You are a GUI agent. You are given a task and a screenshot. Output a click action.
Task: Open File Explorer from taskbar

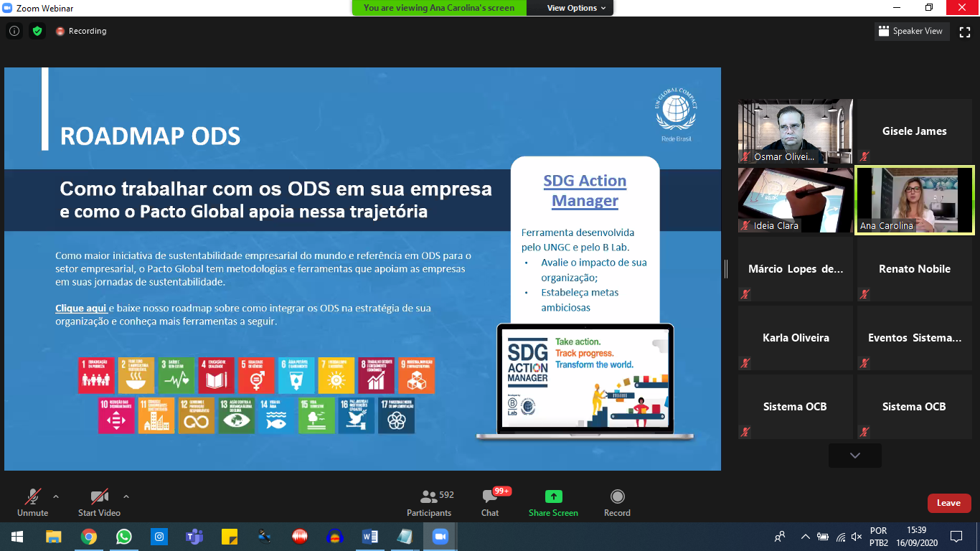pos(54,536)
